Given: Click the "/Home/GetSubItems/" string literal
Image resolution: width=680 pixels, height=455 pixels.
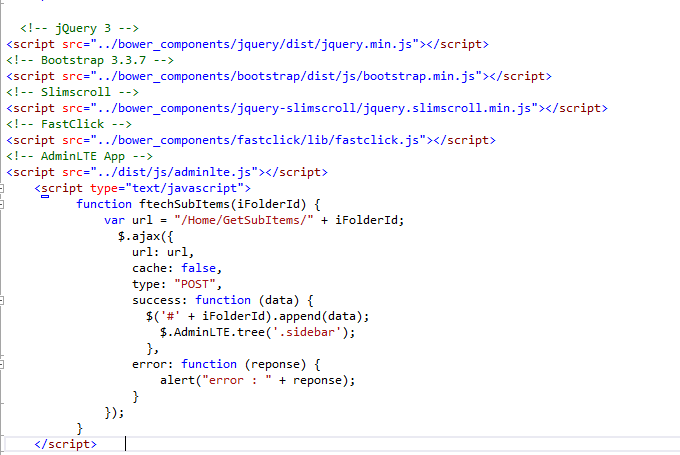Looking at the screenshot, I should (x=244, y=220).
